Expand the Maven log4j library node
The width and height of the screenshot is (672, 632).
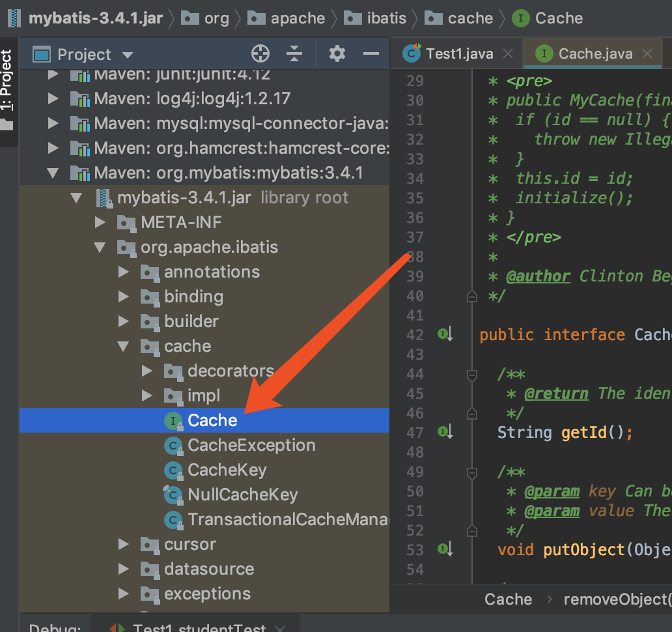pyautogui.click(x=53, y=98)
